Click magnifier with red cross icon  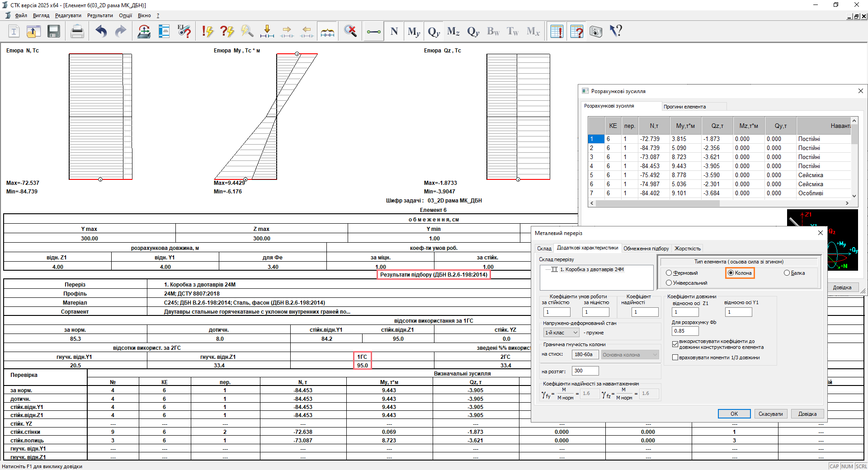(x=350, y=31)
